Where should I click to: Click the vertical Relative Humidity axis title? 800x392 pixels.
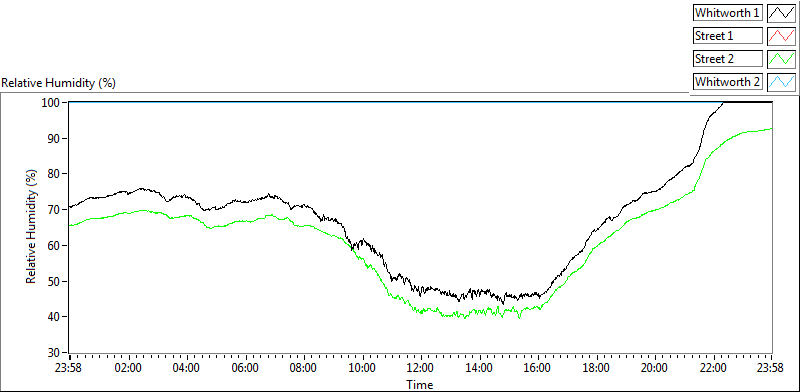click(32, 227)
